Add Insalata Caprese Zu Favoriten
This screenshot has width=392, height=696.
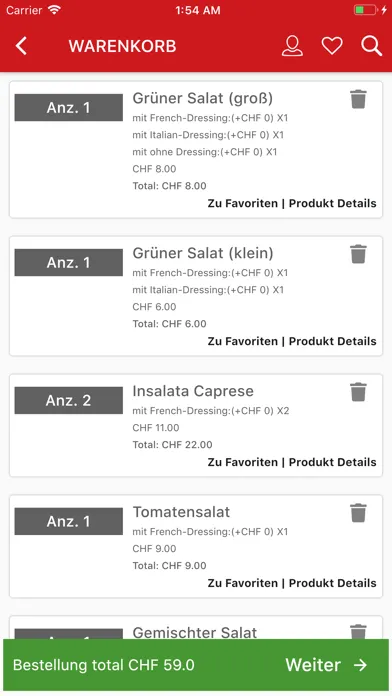pos(242,462)
